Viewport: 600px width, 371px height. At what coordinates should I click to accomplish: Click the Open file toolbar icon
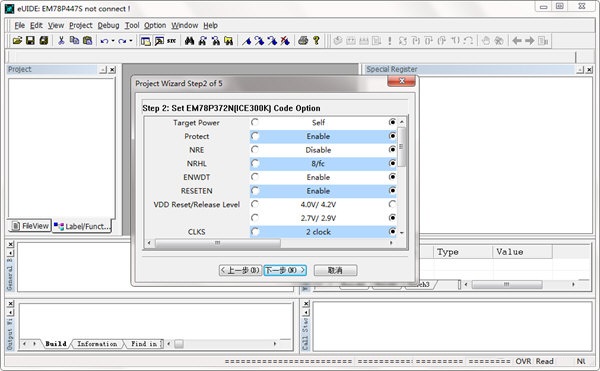[17, 40]
